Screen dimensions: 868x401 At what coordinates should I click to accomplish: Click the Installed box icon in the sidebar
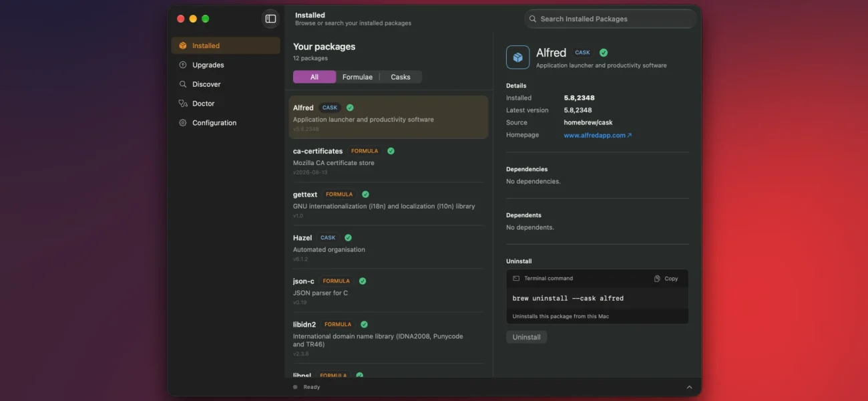[x=183, y=45]
